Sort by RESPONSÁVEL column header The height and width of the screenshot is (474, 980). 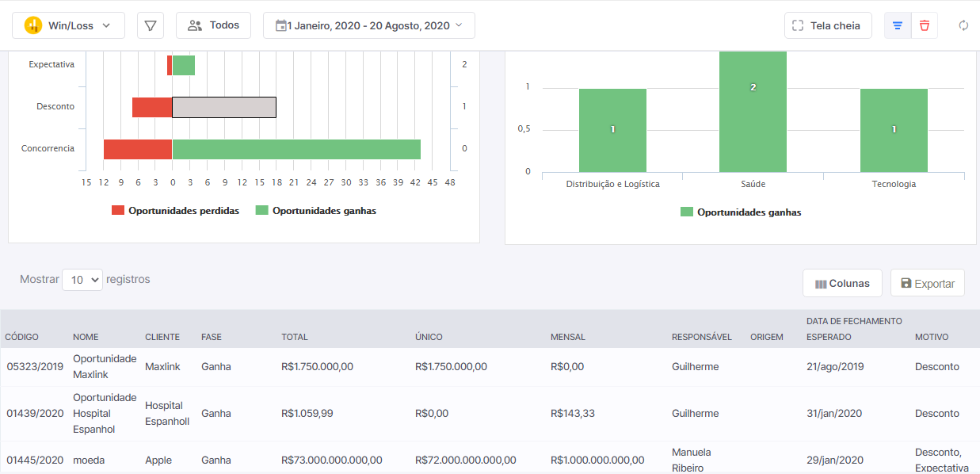coord(702,337)
